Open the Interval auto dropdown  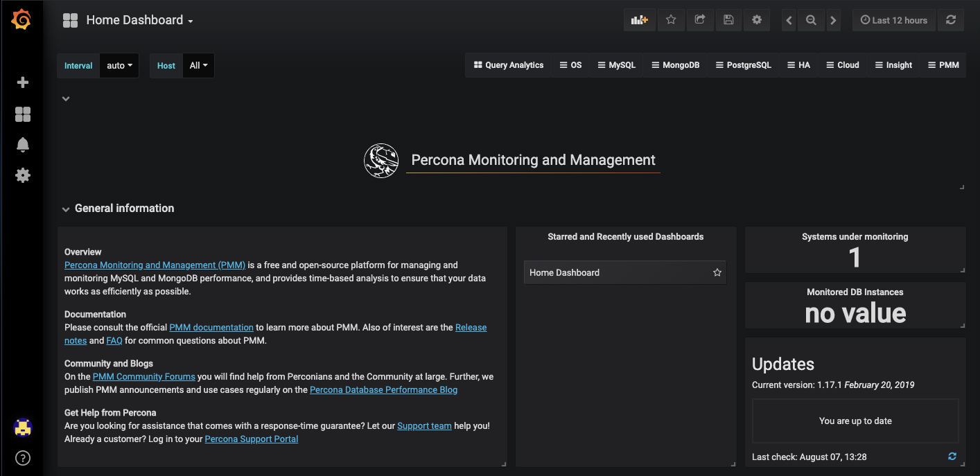click(119, 66)
